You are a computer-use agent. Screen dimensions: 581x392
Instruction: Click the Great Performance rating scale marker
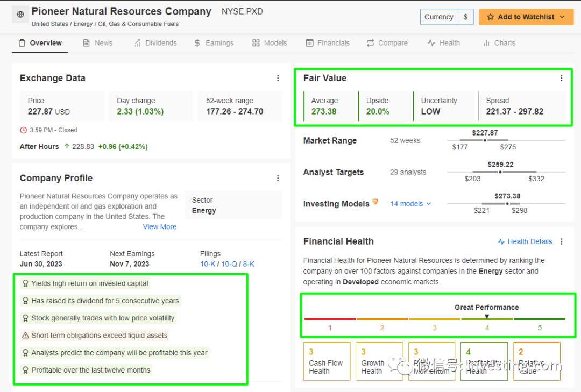tap(487, 316)
